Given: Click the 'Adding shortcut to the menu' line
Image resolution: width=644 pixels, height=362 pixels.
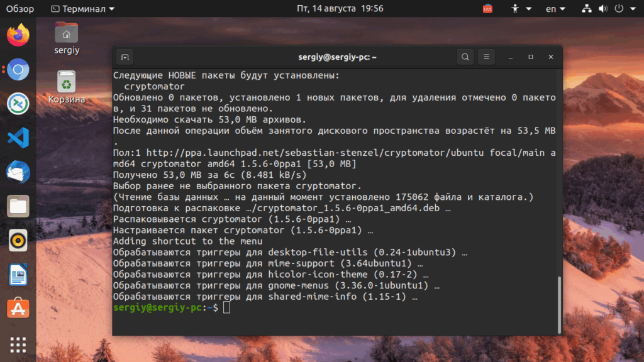Looking at the screenshot, I should click(x=187, y=241).
